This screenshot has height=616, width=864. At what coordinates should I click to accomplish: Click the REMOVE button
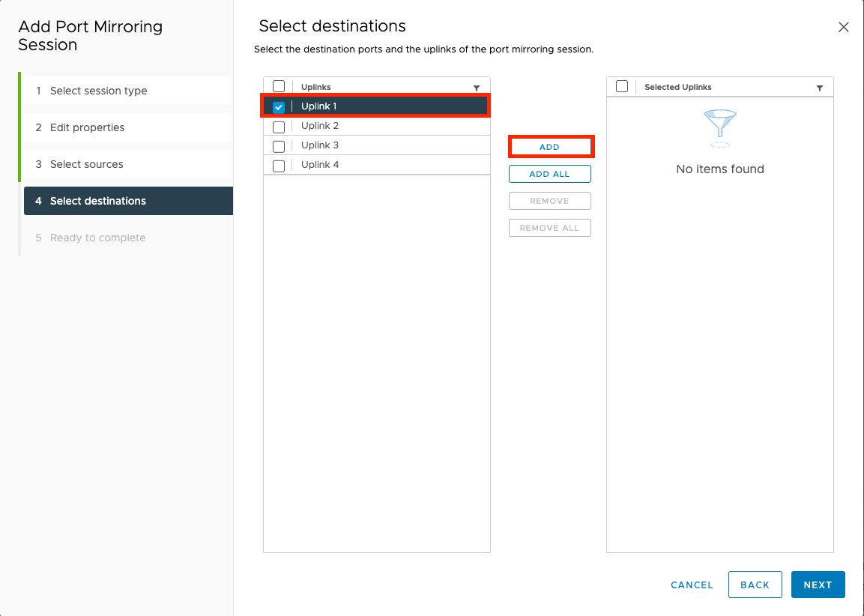coord(550,200)
